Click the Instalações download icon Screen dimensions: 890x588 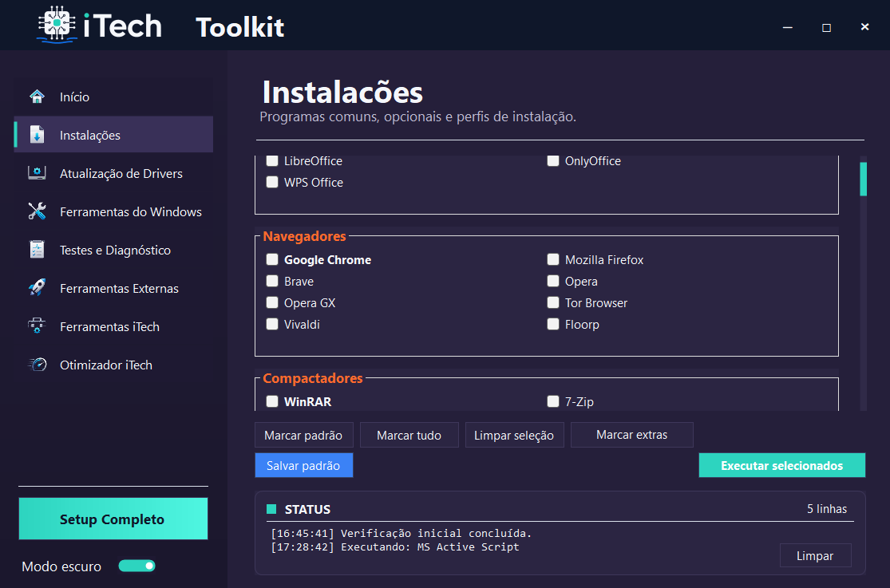click(x=37, y=135)
